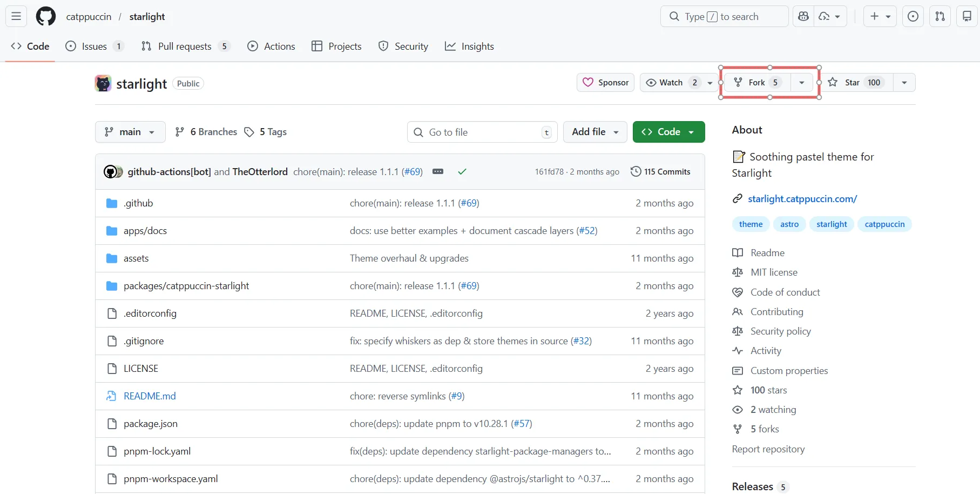
Task: Click the people icon beside Contributing
Action: 738,312
